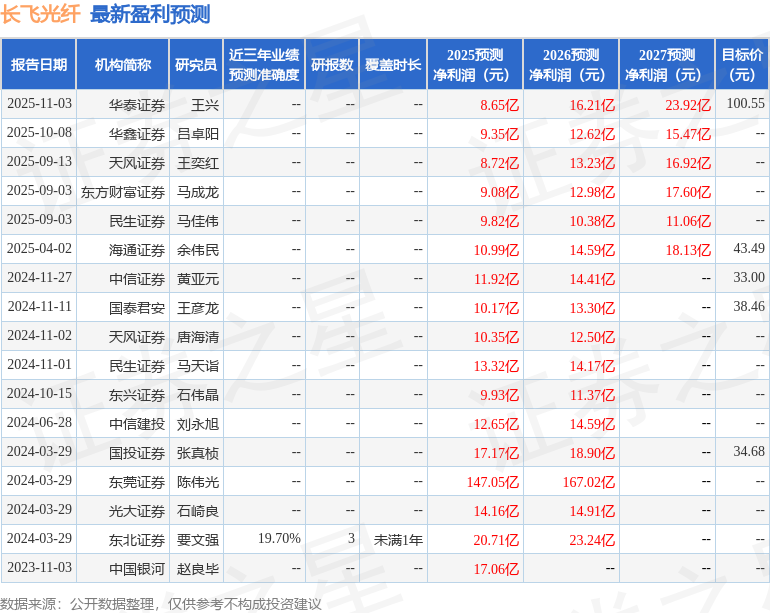Click the 17.60亿 forecast value
The width and height of the screenshot is (770, 613).
(x=688, y=192)
